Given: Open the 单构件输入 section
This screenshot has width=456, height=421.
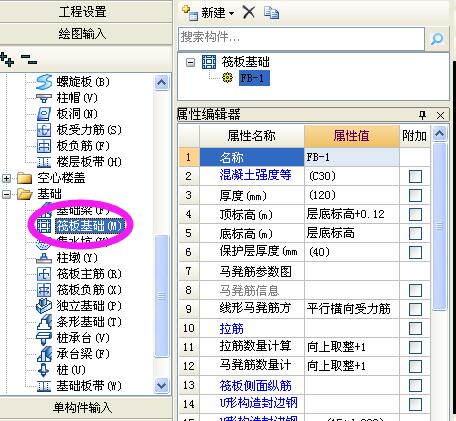Looking at the screenshot, I should coord(86,407).
